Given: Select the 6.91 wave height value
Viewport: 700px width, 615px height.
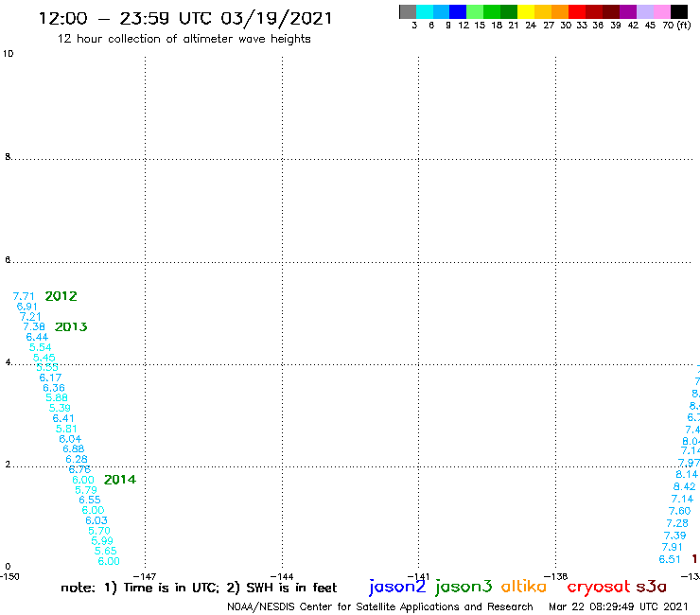Looking at the screenshot, I should 26,307.
